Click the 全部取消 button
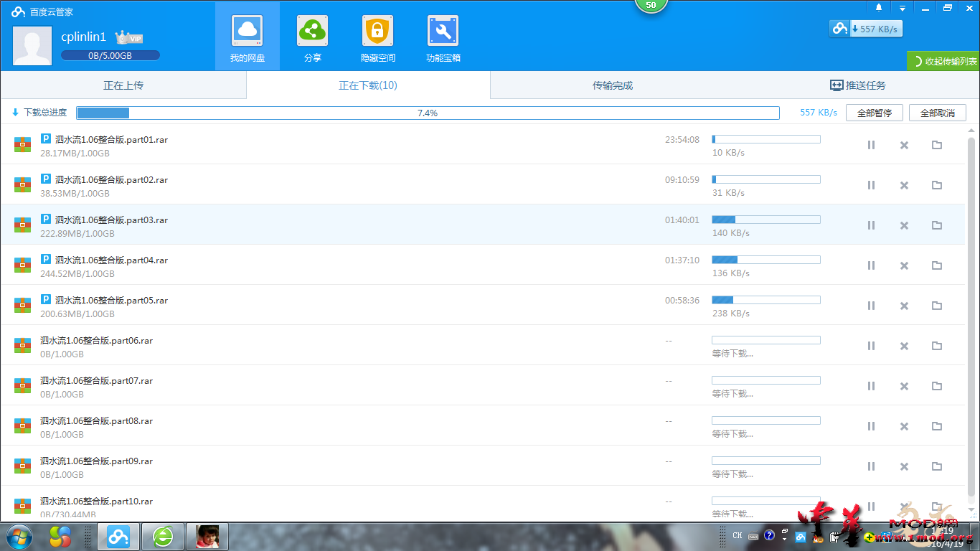Screen dimensions: 980x551 937,113
